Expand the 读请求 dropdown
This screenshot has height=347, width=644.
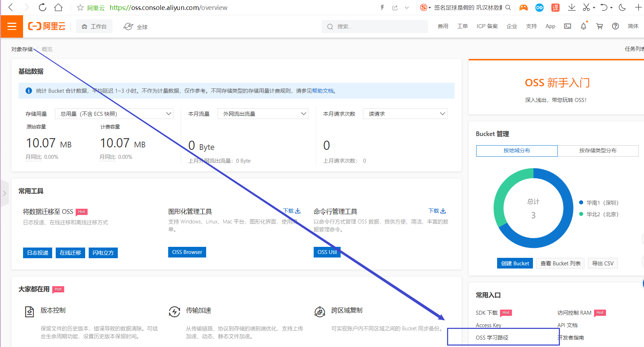(405, 114)
